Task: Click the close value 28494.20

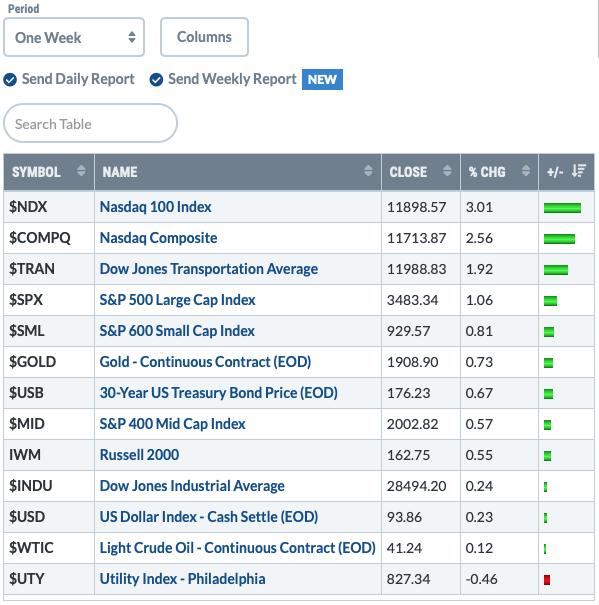Action: pyautogui.click(x=416, y=486)
